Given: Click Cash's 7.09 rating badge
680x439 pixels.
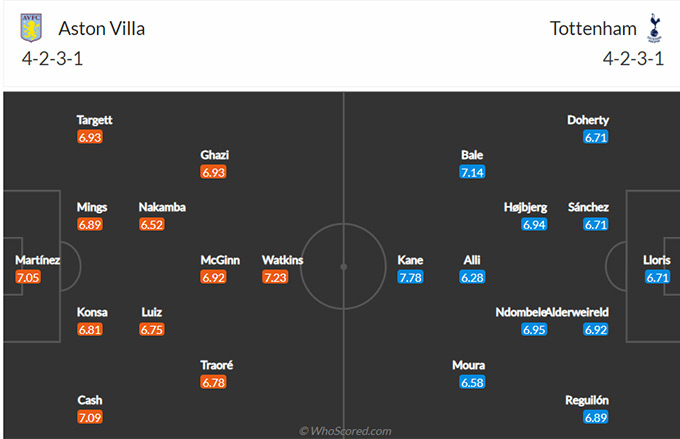Looking at the screenshot, I should point(89,417).
